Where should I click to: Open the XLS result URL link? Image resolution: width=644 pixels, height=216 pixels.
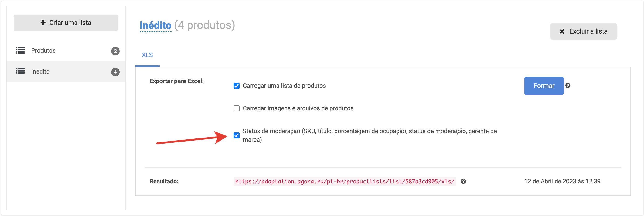click(x=345, y=181)
